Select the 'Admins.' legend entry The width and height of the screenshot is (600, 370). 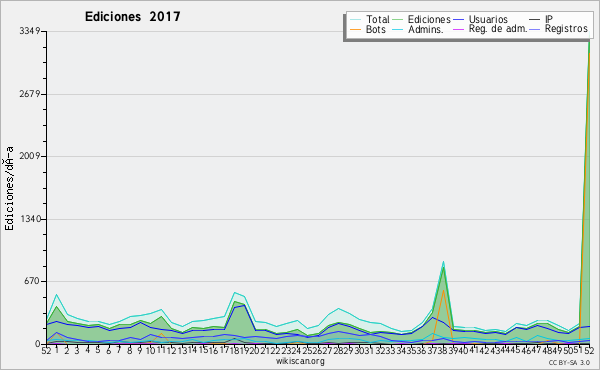click(426, 29)
